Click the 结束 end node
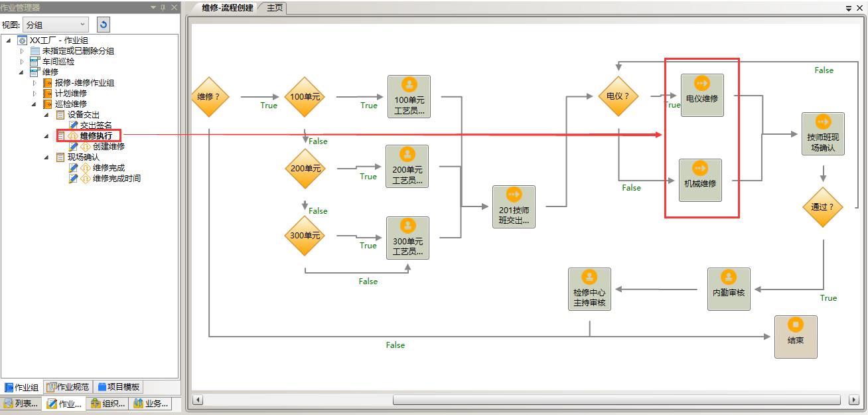This screenshot has width=868, height=415. 795,336
